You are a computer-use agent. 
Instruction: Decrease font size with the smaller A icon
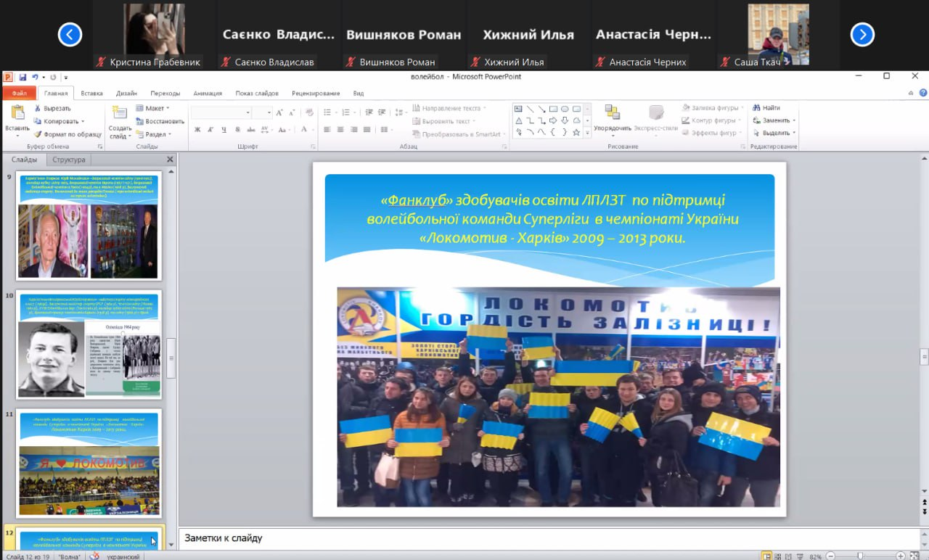click(x=291, y=112)
